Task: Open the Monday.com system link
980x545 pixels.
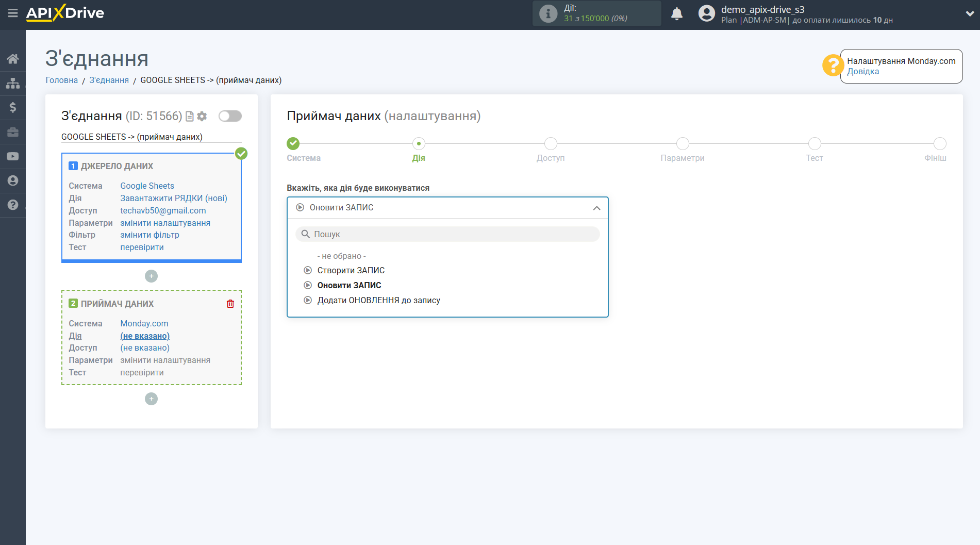Action: click(x=144, y=324)
